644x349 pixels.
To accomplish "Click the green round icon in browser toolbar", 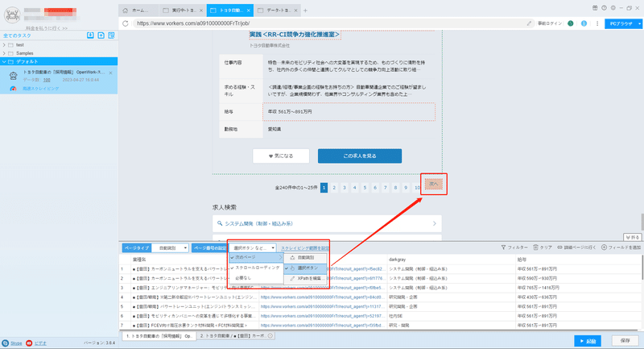I will point(571,23).
